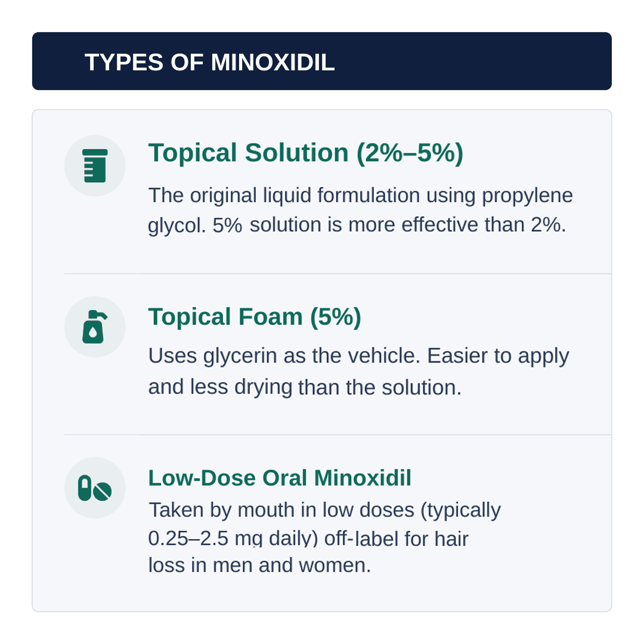The width and height of the screenshot is (644, 644).
Task: Click the measurement lines on bottle icon
Action: click(x=89, y=171)
